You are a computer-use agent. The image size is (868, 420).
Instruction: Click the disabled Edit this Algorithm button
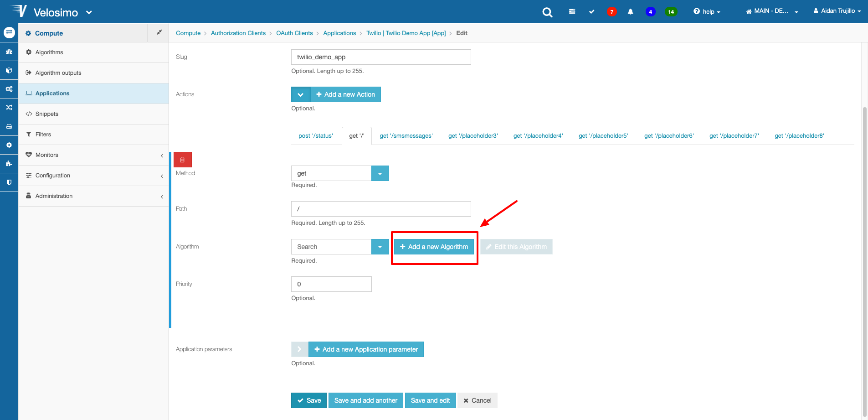click(x=516, y=247)
